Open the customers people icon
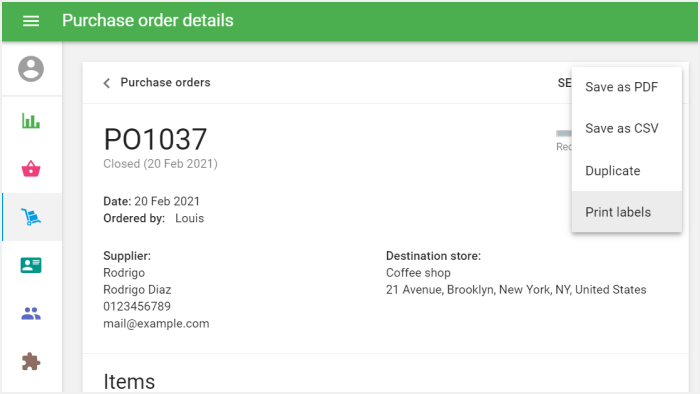Image resolution: width=700 pixels, height=394 pixels. click(x=31, y=313)
